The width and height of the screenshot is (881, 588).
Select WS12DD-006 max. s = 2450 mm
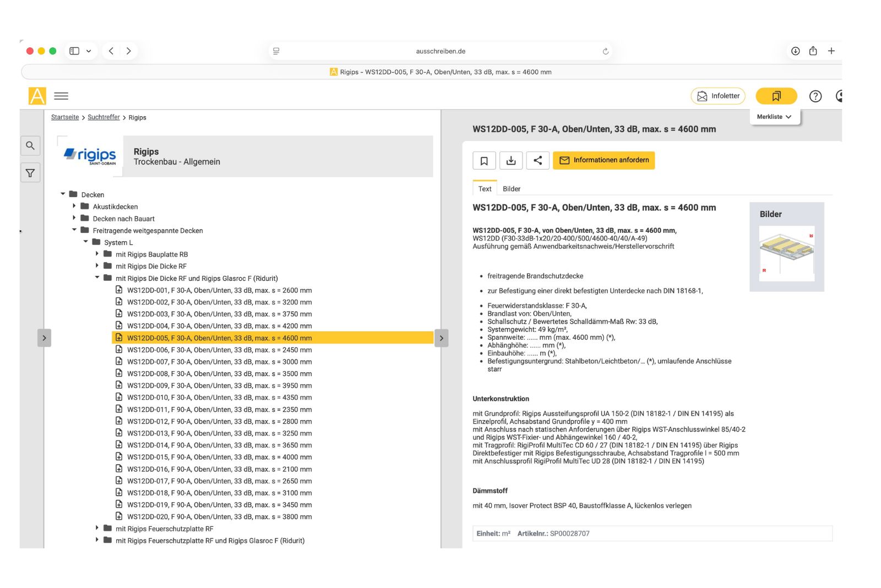tap(219, 350)
